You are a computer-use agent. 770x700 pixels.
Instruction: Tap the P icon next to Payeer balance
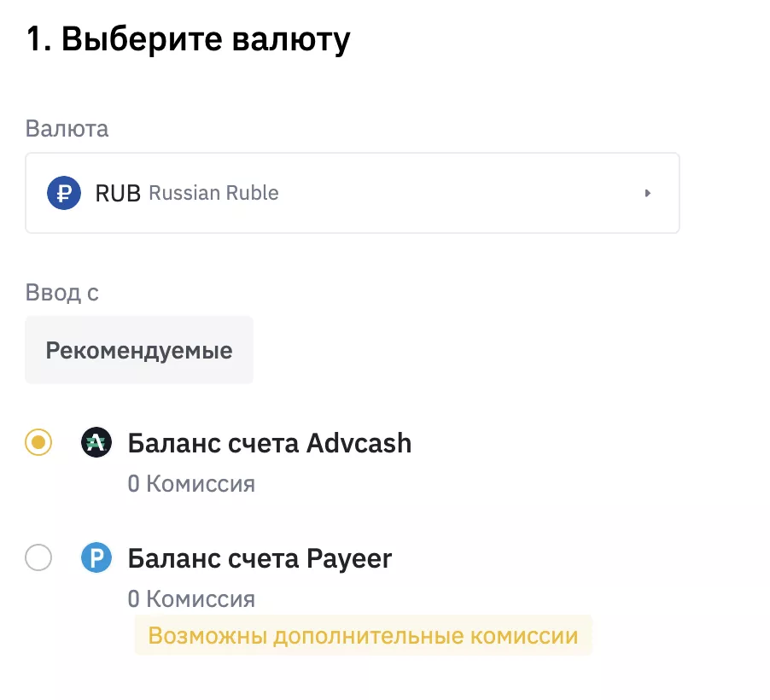coord(96,557)
